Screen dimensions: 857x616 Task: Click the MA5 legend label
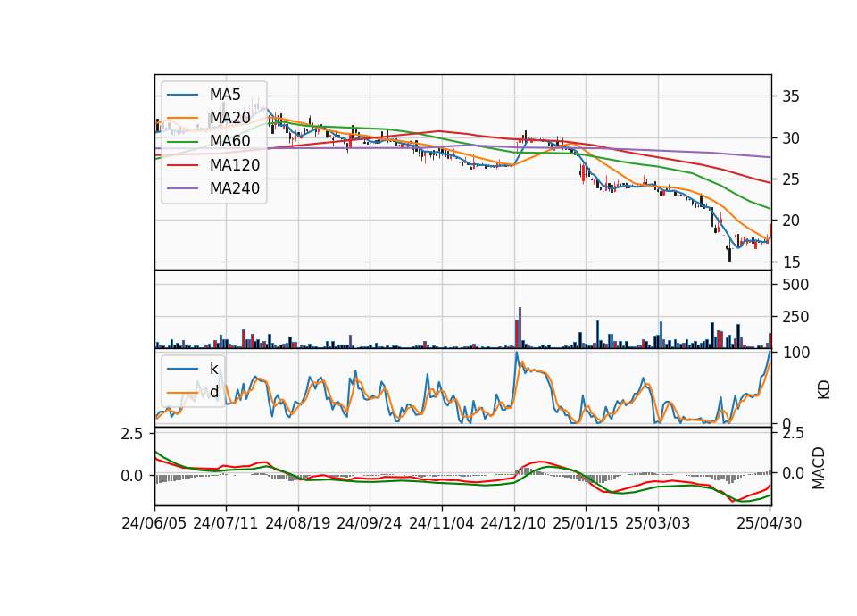(225, 95)
